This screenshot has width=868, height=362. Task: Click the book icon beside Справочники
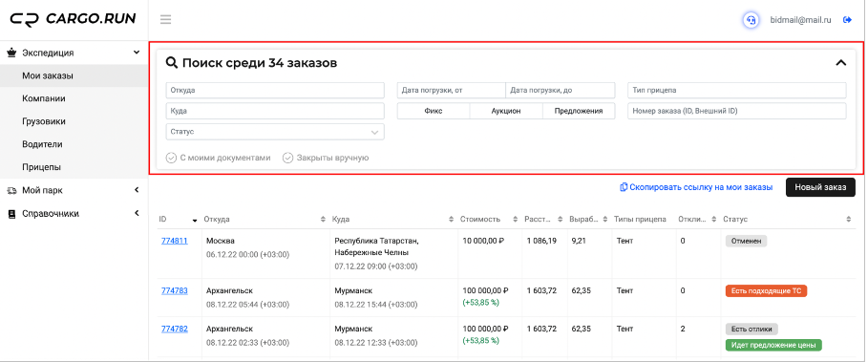11,214
